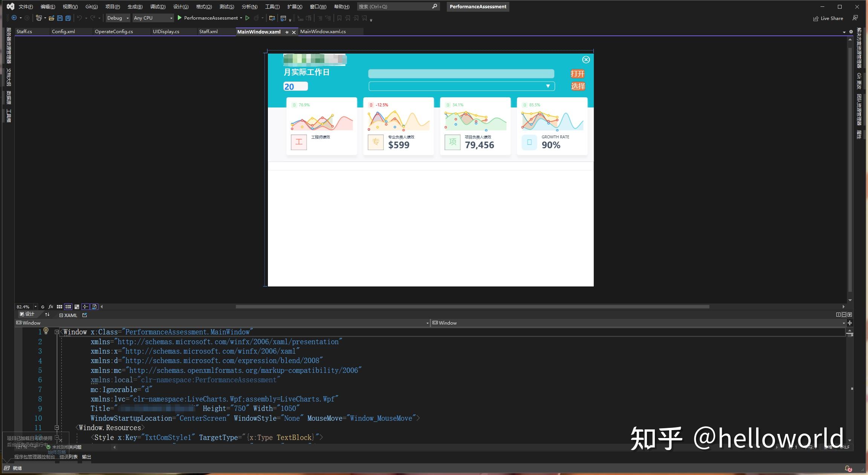Click the refresh icon in the designer toolbar
This screenshot has height=475, width=868.
pyautogui.click(x=43, y=307)
